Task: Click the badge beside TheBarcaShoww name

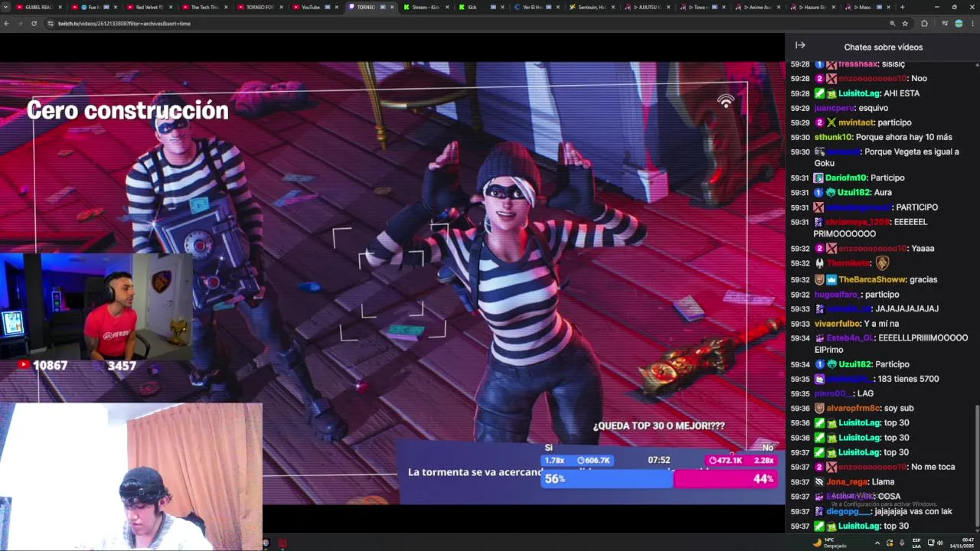Action: [x=831, y=280]
